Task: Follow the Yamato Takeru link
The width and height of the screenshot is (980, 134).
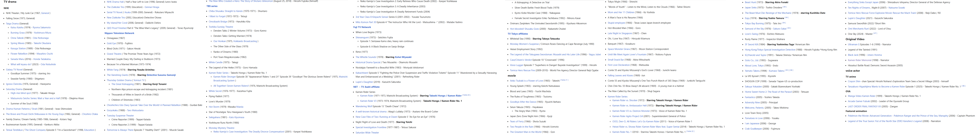Action: click(x=752, y=71)
